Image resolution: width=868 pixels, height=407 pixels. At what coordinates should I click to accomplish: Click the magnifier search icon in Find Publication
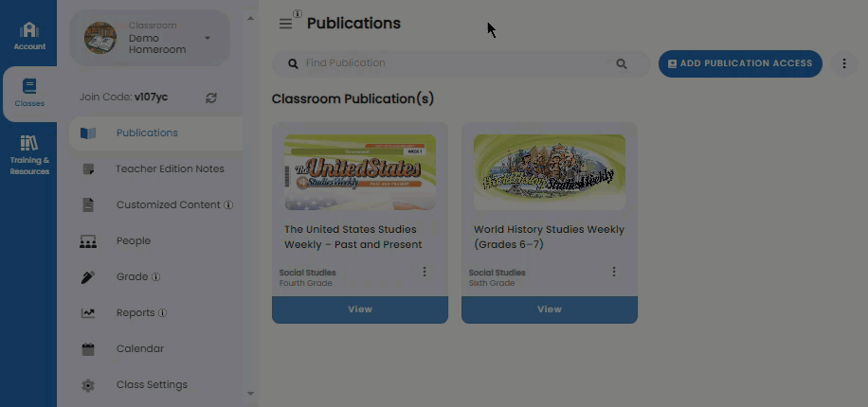[x=622, y=64]
